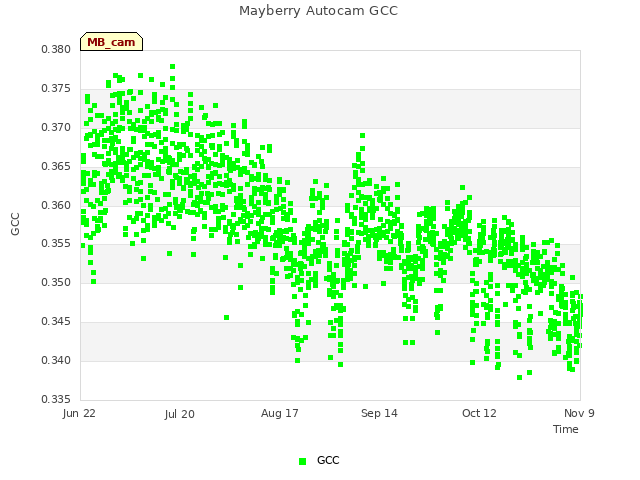This screenshot has height=480, width=640.
Task: Click the highest data point near 0.378
Action: (173, 67)
